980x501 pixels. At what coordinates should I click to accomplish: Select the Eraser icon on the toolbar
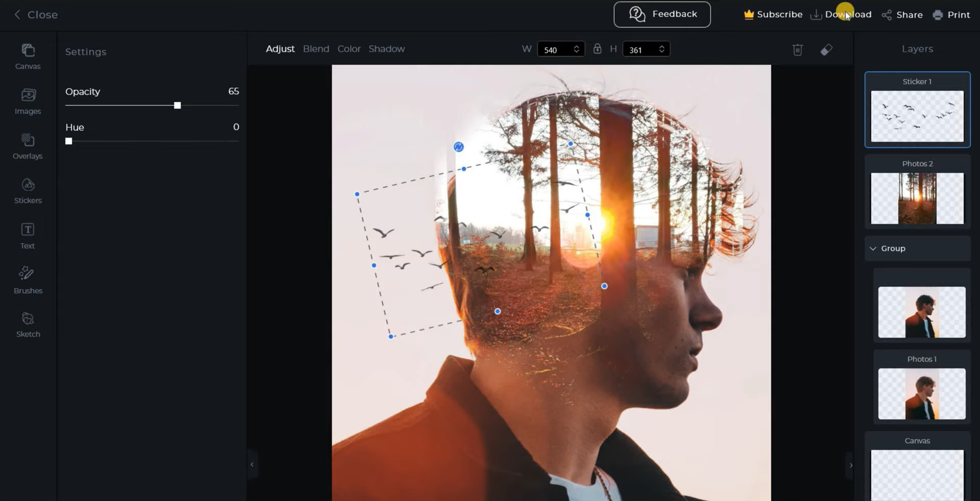[x=826, y=49]
